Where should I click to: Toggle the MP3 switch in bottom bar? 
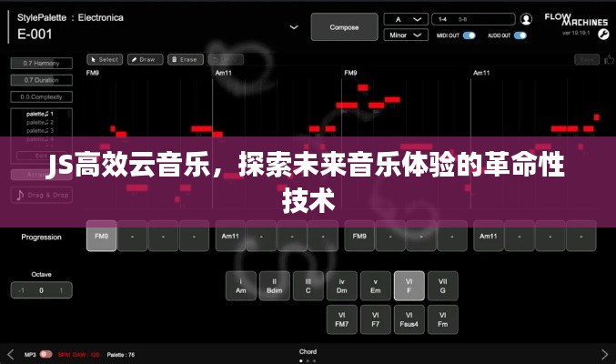pyautogui.click(x=45, y=353)
